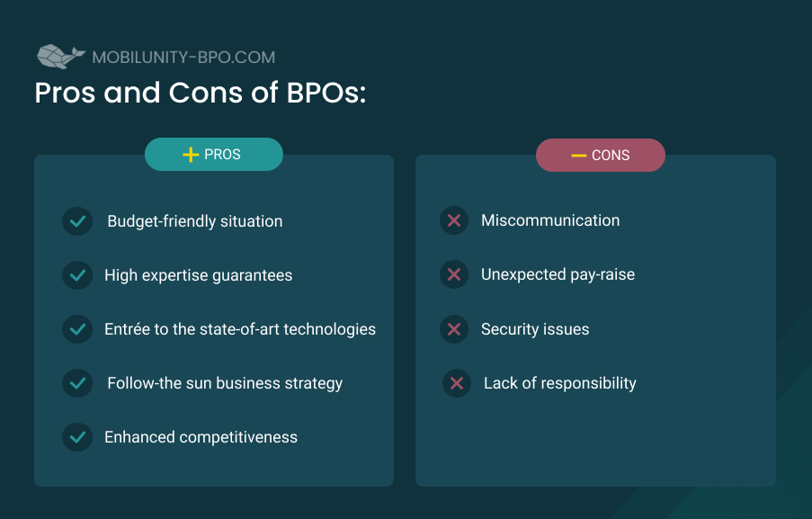Select the Enhanced competitiveness text
Image resolution: width=812 pixels, height=519 pixels.
(201, 436)
